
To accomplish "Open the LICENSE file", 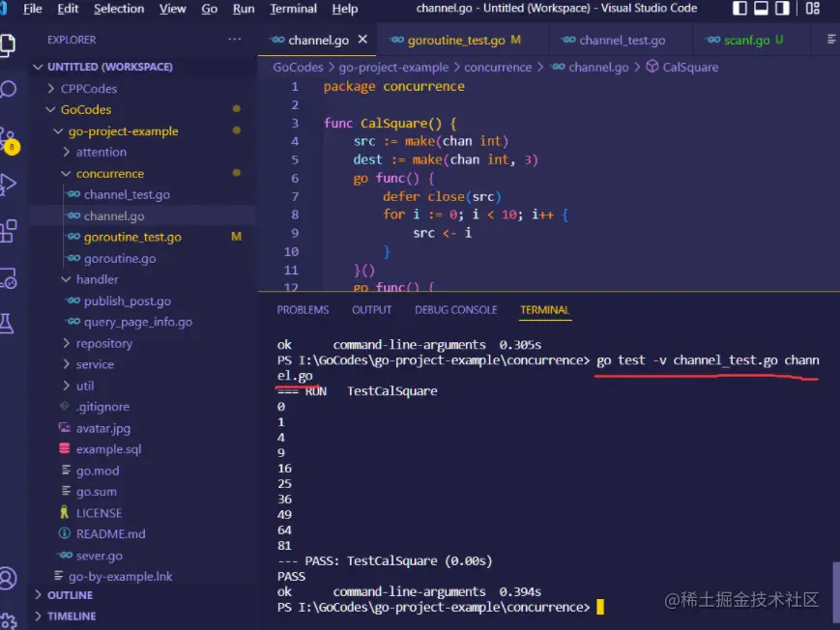I will [99, 513].
